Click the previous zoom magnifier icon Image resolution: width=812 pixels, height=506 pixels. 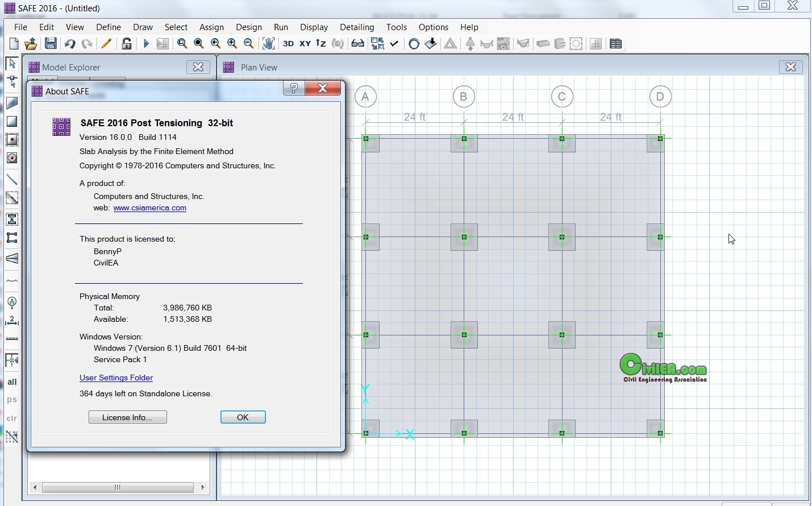(x=215, y=44)
